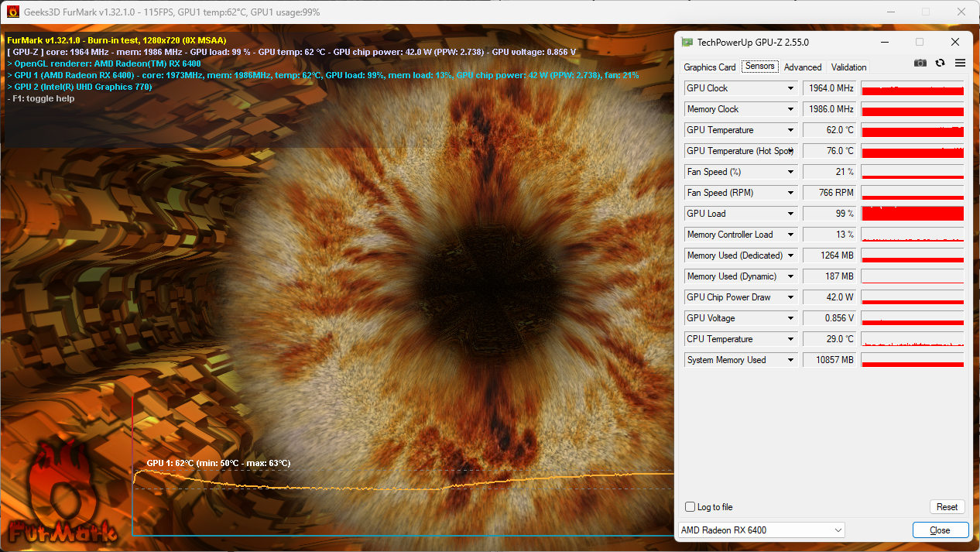
Task: Click the 0.856 V GPU Voltage value
Action: click(830, 318)
